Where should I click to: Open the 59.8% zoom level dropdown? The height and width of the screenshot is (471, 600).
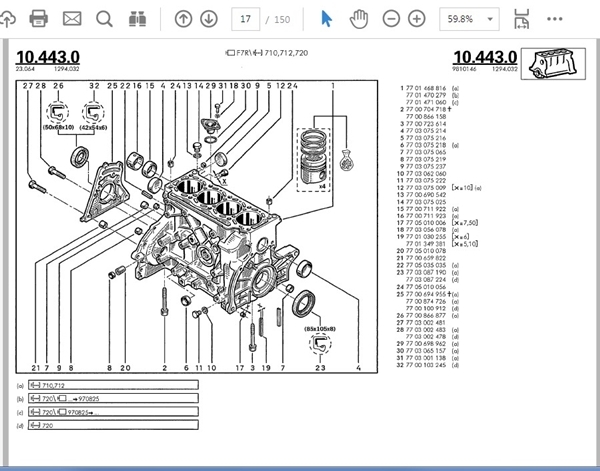tap(469, 19)
